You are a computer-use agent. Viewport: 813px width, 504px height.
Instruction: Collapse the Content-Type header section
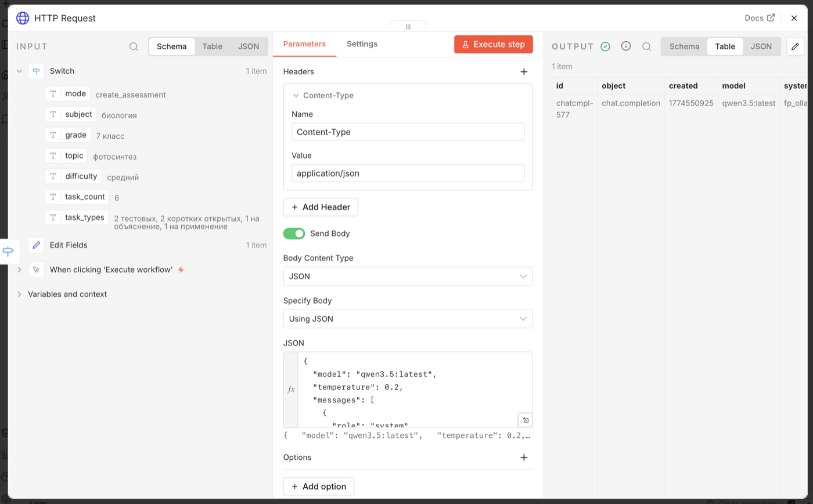click(296, 95)
